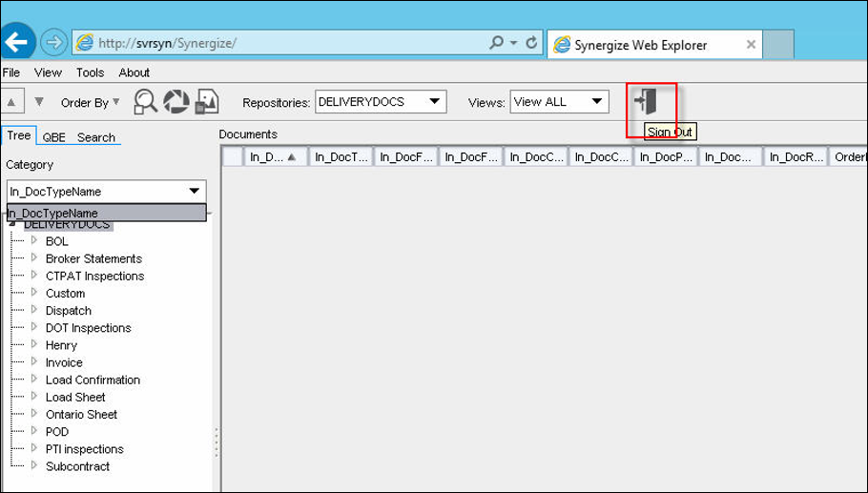868x493 pixels.
Task: Open the Views dropdown showing View ALL
Action: coord(559,101)
